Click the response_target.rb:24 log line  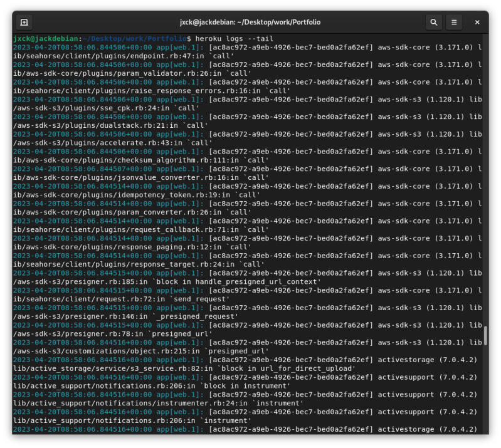[139, 264]
